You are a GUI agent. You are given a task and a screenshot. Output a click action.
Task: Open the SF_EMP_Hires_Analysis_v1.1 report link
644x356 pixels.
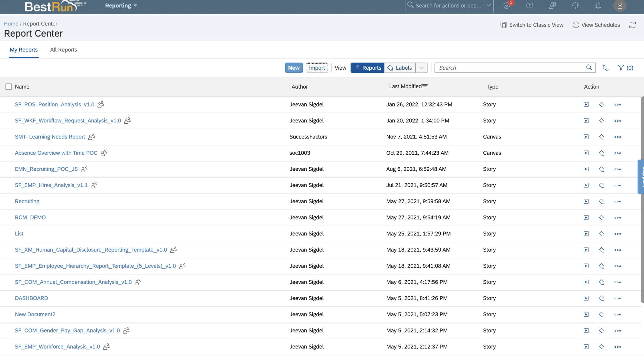point(51,185)
